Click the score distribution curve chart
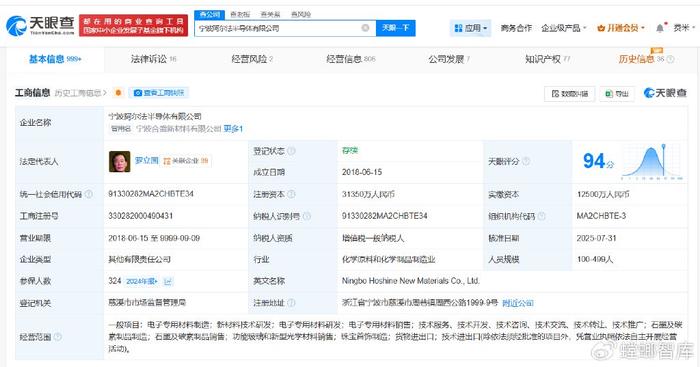Viewport: 700px width, 367px height. (x=652, y=161)
